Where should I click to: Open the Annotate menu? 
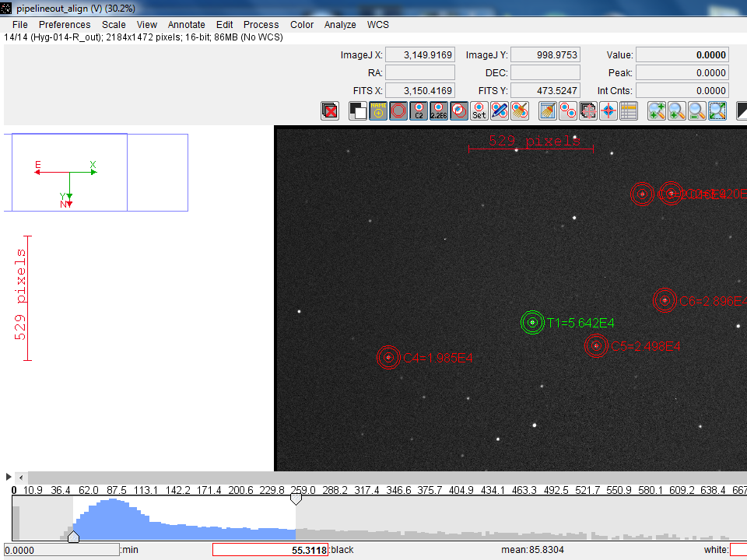coord(187,25)
